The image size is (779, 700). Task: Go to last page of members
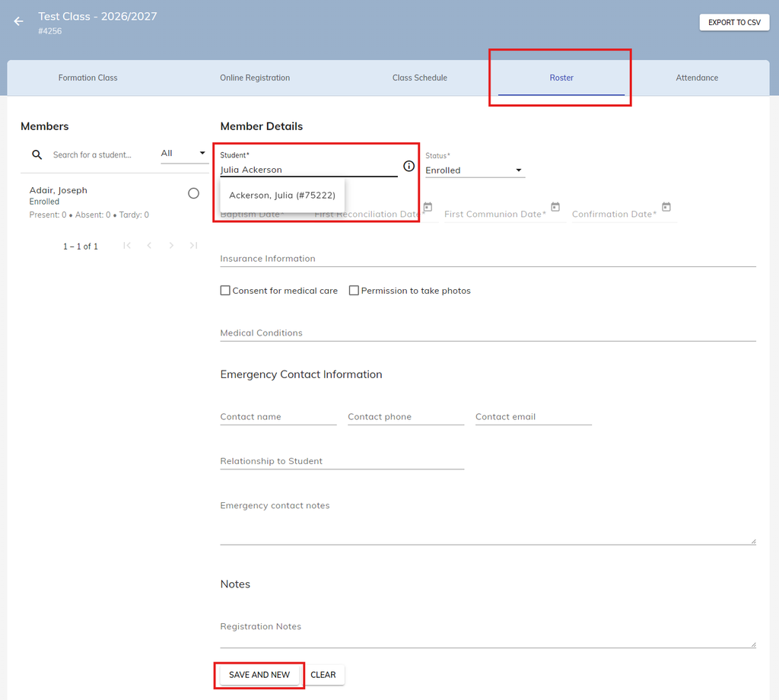tap(193, 246)
